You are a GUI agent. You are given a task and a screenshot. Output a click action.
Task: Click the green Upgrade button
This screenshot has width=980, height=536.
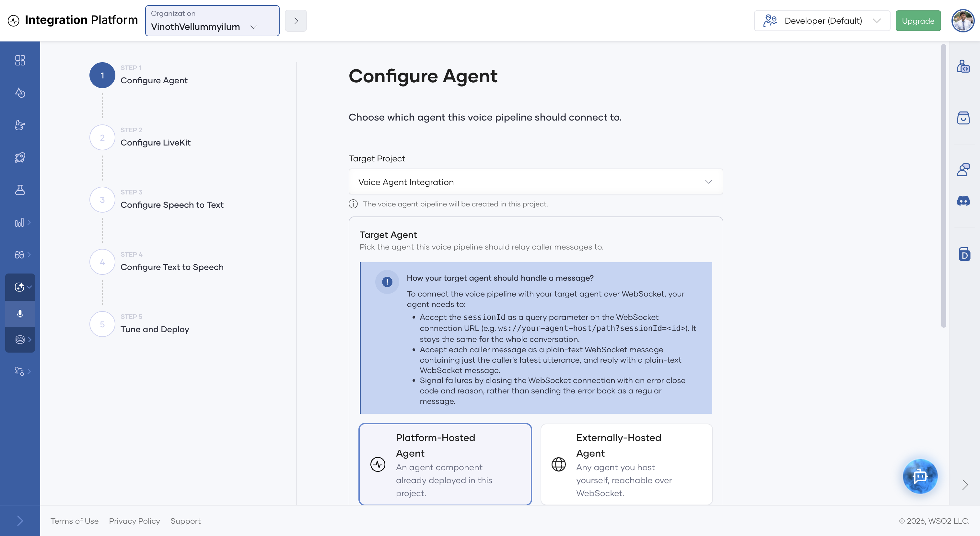click(x=918, y=20)
